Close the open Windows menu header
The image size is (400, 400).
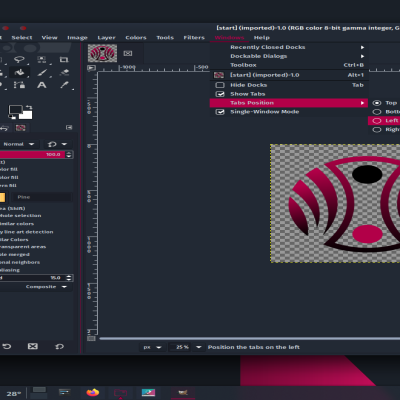tap(229, 38)
